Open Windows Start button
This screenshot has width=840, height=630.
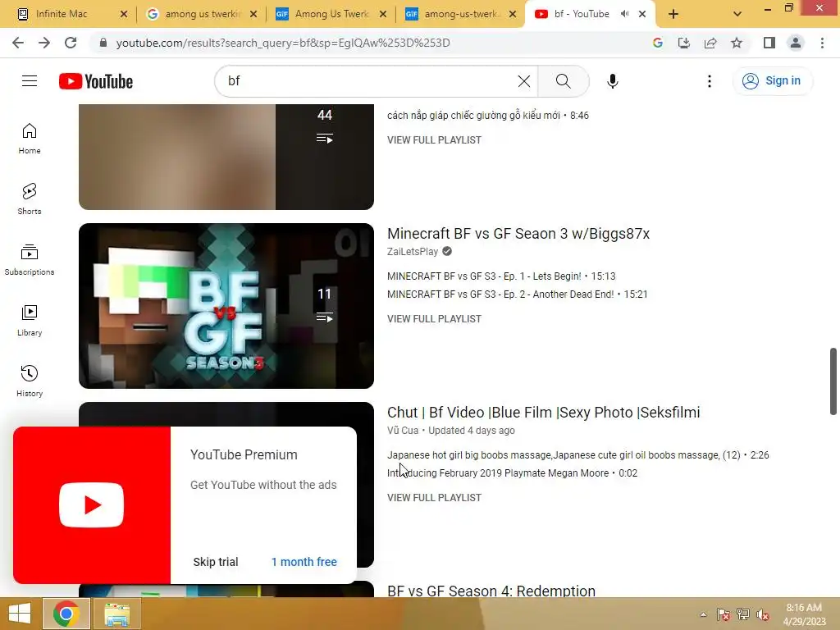(20, 614)
